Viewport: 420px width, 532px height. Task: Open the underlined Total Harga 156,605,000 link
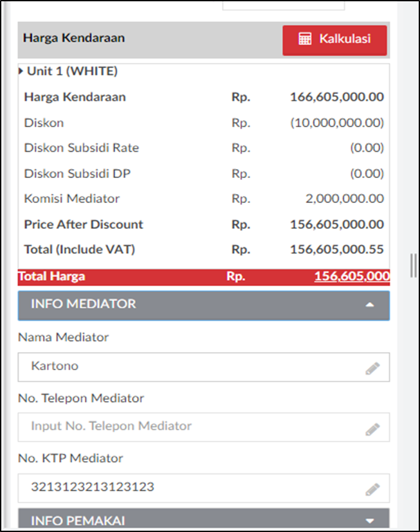coord(352,276)
